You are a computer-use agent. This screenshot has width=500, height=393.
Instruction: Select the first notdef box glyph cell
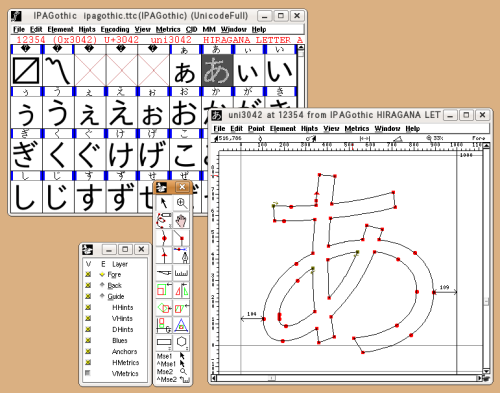[x=26, y=70]
